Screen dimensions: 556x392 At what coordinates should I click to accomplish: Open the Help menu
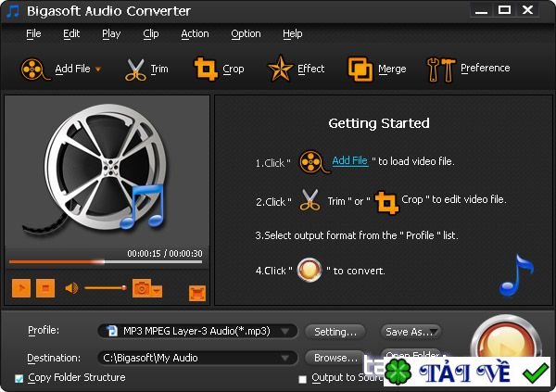point(293,34)
